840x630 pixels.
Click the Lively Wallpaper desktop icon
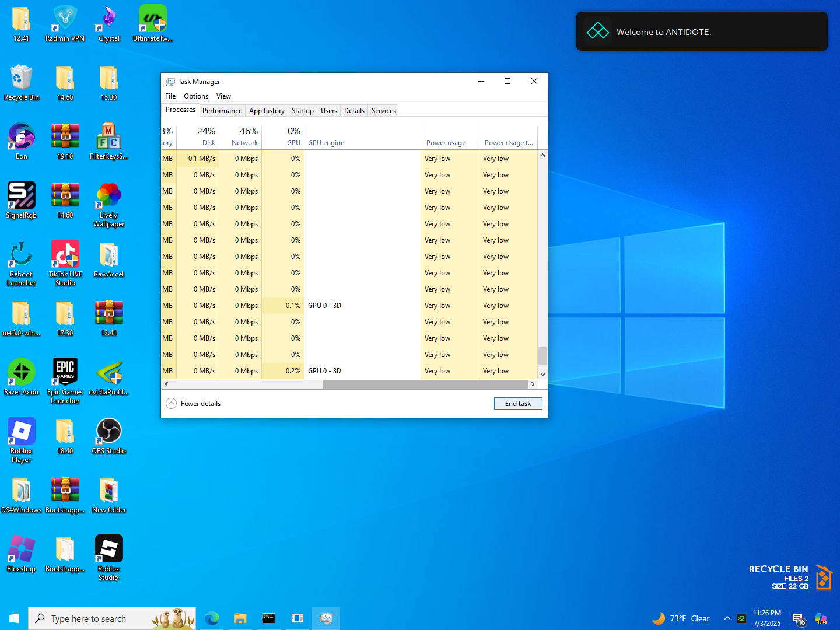point(108,196)
